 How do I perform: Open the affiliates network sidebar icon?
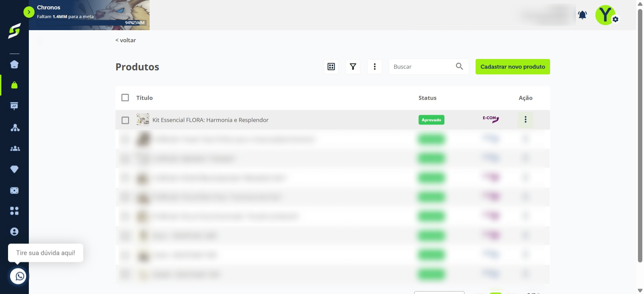pos(15,128)
